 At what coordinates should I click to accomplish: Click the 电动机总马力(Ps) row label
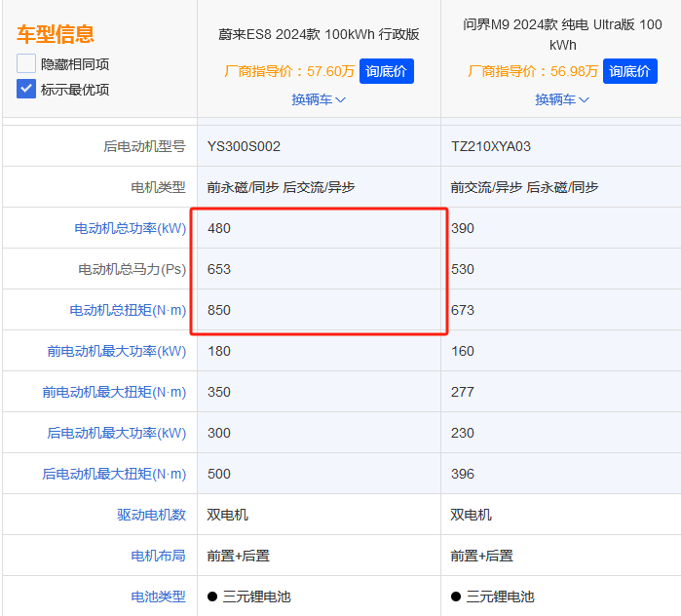132,269
